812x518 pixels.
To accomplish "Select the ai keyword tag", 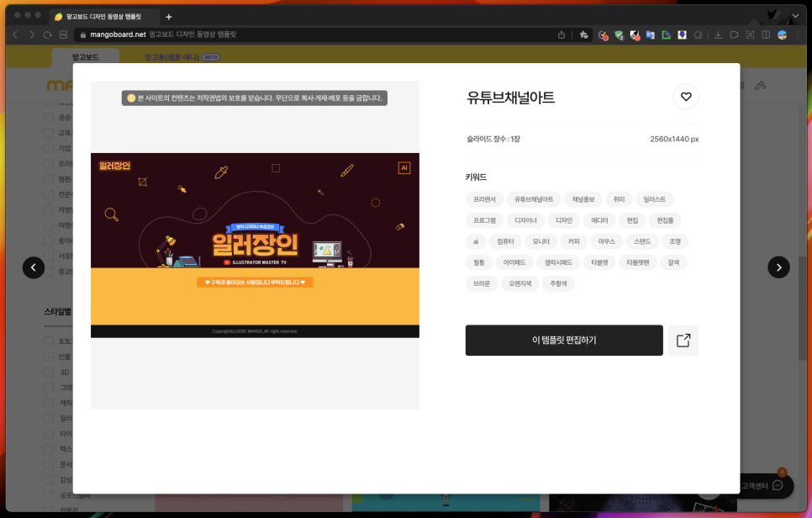I will pyautogui.click(x=476, y=241).
